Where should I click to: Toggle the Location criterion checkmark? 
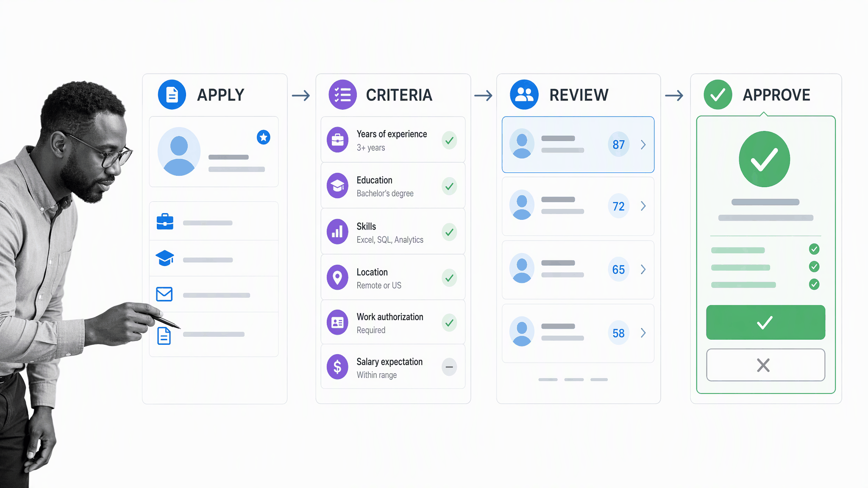click(449, 278)
